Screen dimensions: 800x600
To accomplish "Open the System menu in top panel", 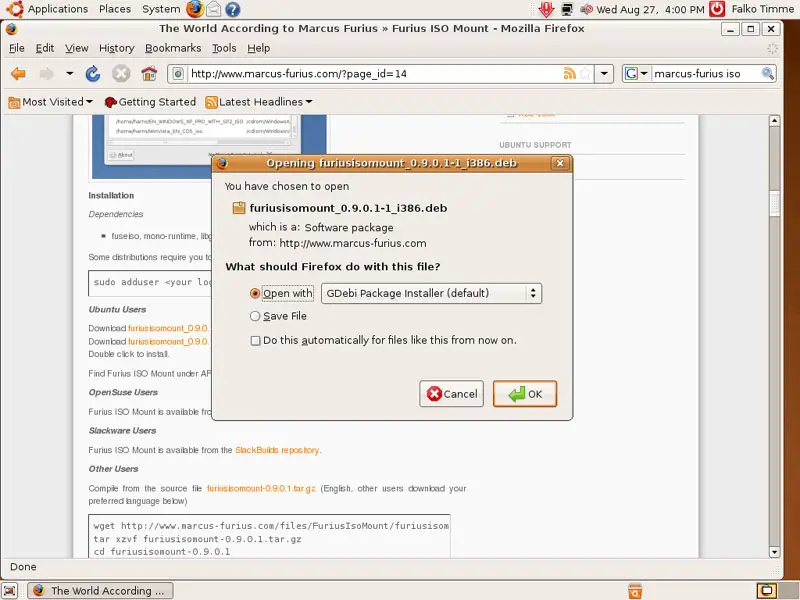I will (161, 9).
